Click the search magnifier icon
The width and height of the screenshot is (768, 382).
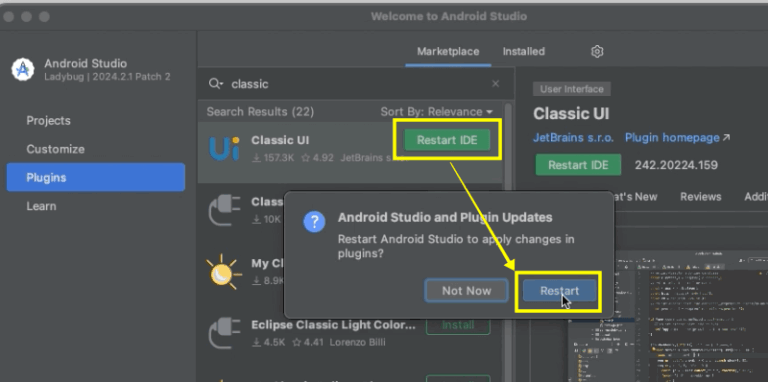(x=215, y=84)
